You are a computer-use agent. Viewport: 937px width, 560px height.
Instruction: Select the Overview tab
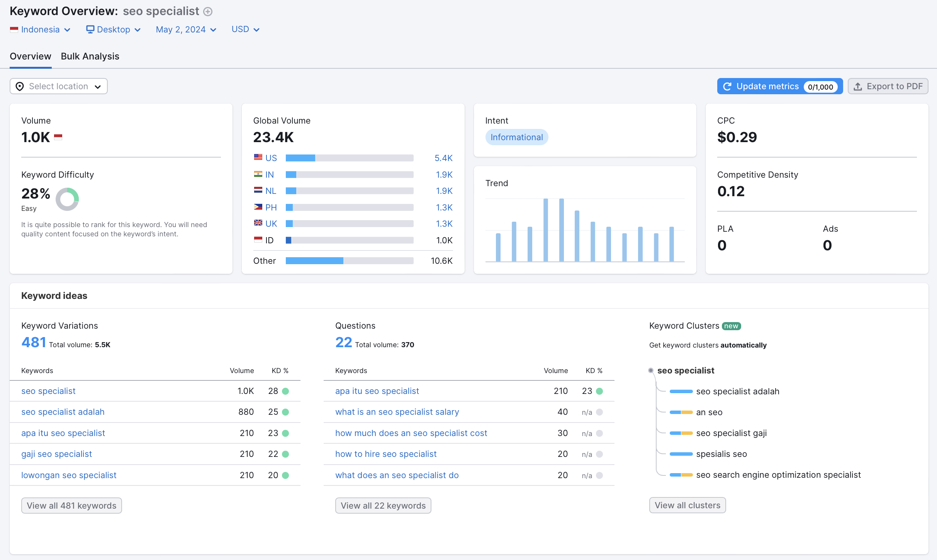coord(31,56)
